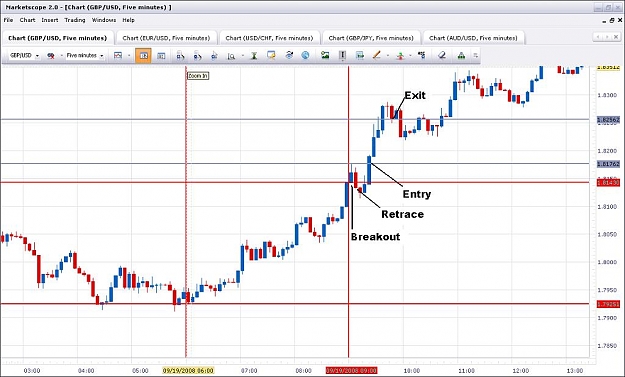Image resolution: width=625 pixels, height=377 pixels.
Task: Click the green hourglass icon
Action: (x=254, y=56)
